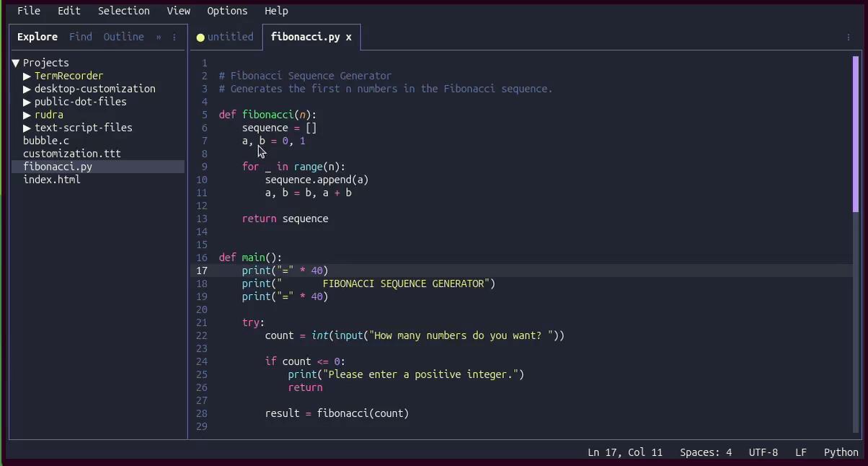
Task: Switch to the Find sidebar tab
Action: tap(81, 37)
